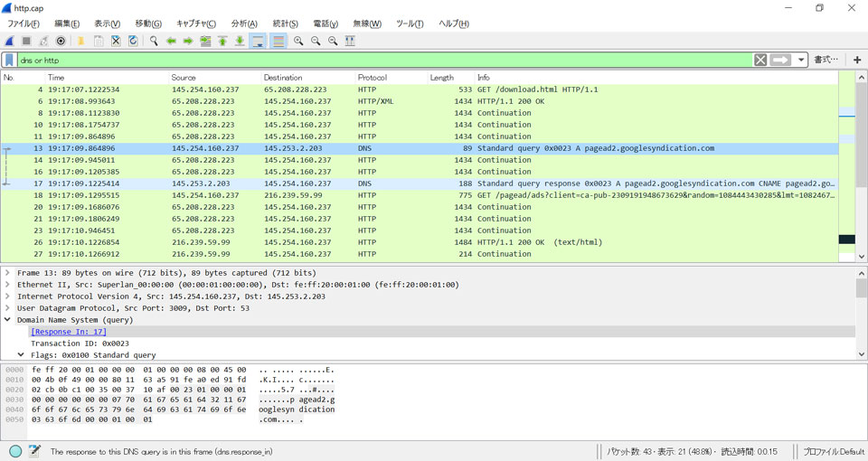Open capture options

pyautogui.click(x=61, y=41)
